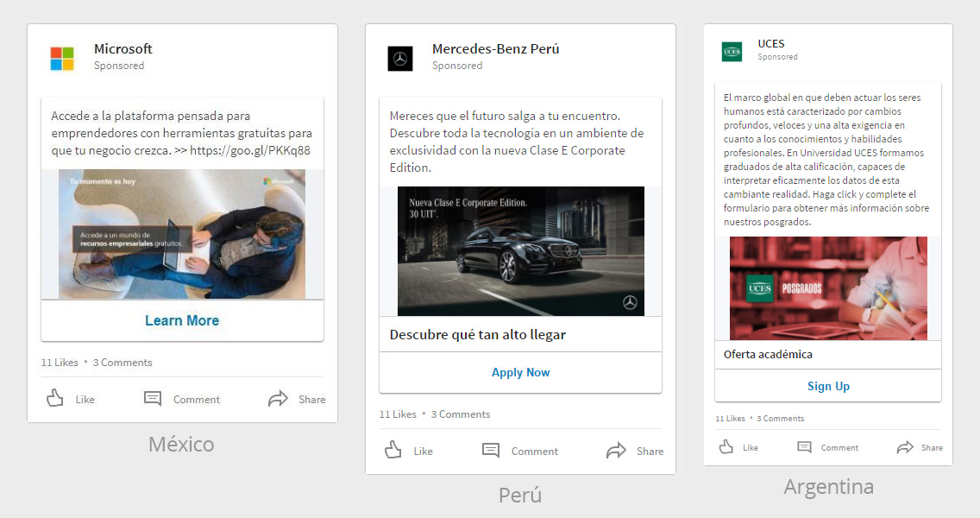The width and height of the screenshot is (980, 518).
Task: Click the Share arrow icon on Microsoft ad
Action: point(278,399)
